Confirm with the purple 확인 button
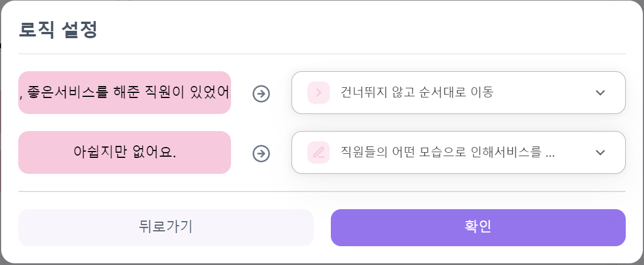Viewport: 644px width, 265px height. [478, 227]
